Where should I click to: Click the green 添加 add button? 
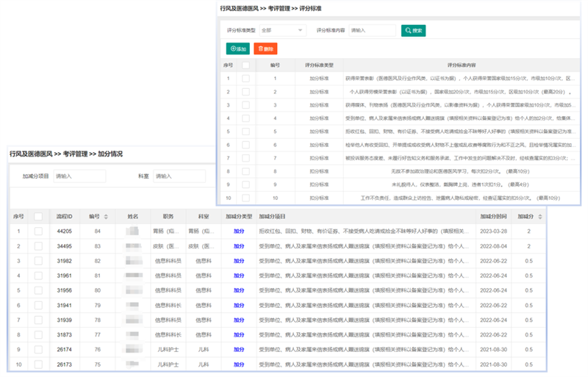(237, 49)
